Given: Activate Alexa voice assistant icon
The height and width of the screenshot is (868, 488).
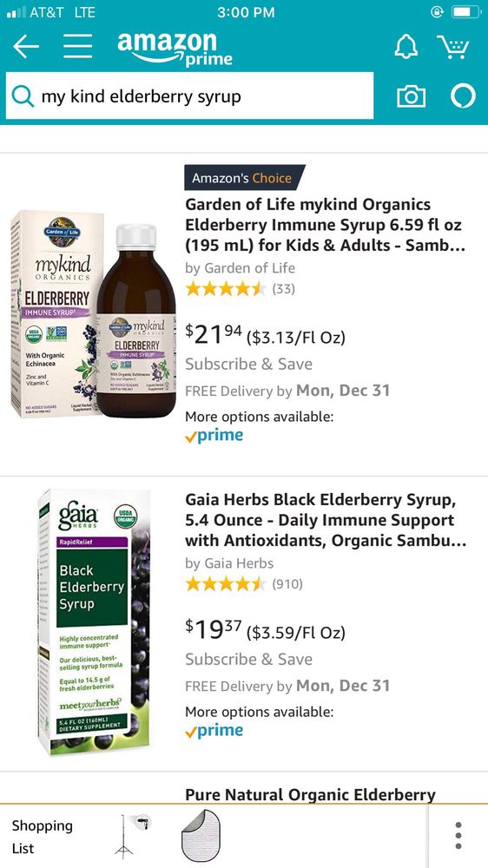Looking at the screenshot, I should point(463,95).
